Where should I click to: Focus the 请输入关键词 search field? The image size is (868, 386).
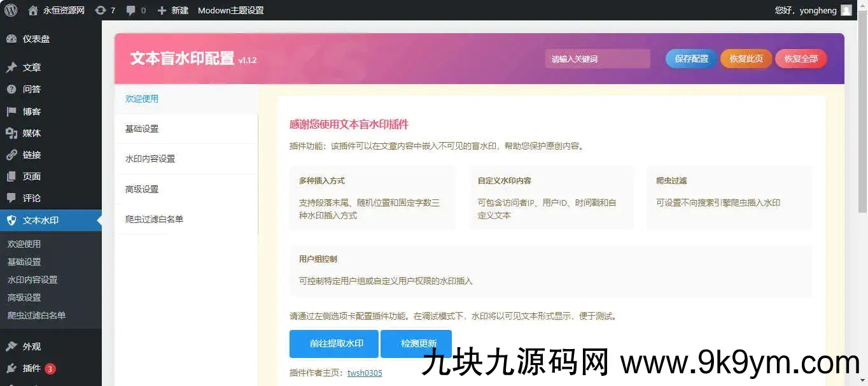597,59
